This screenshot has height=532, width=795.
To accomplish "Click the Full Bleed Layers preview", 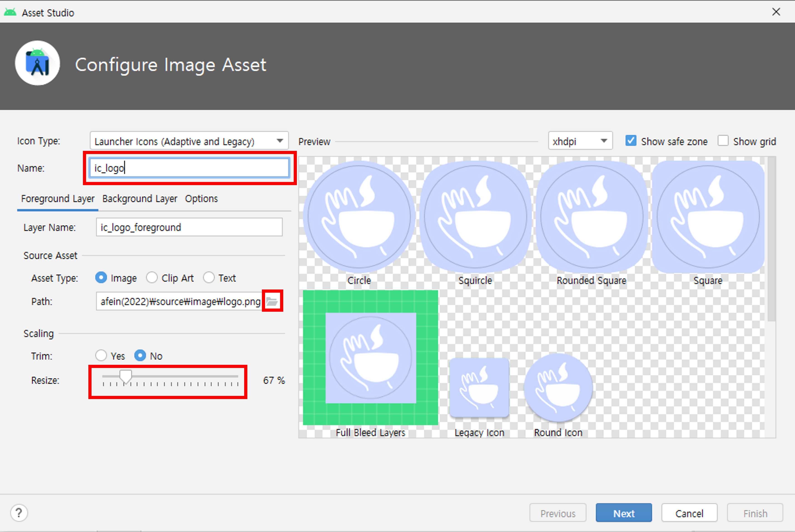I will [370, 358].
